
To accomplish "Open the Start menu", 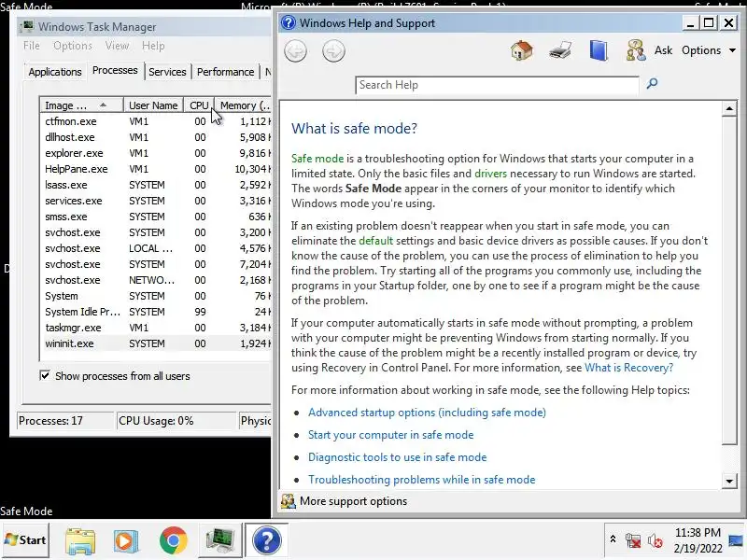I will [x=25, y=540].
